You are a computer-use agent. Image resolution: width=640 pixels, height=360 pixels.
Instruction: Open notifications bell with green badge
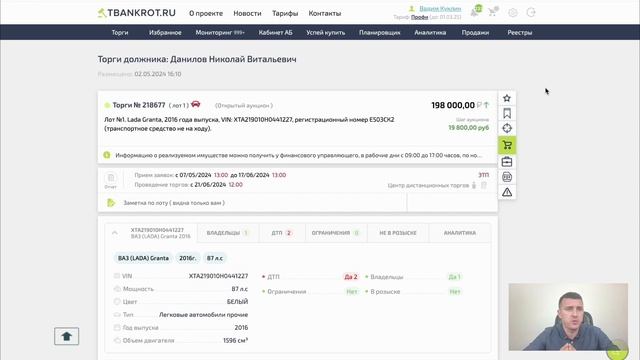point(476,11)
